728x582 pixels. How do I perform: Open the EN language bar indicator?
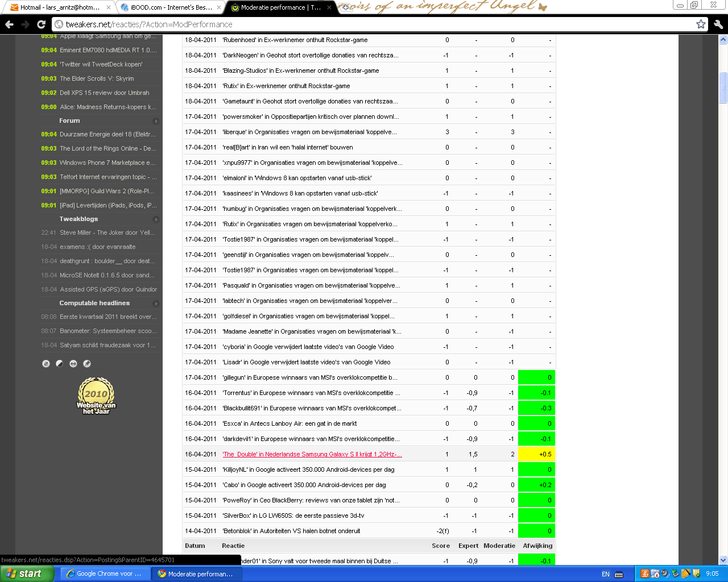tap(606, 574)
